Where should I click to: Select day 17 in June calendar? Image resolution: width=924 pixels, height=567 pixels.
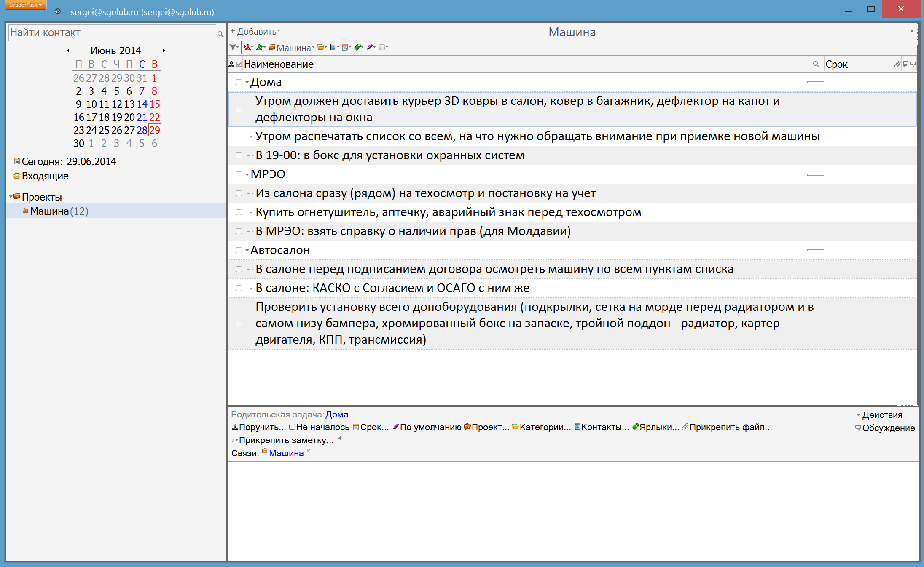[91, 117]
